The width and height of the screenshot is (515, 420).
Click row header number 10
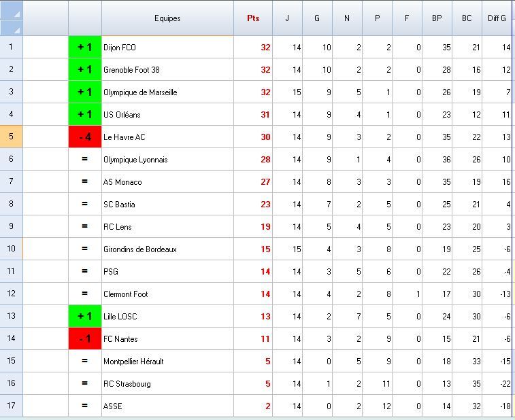[11, 249]
